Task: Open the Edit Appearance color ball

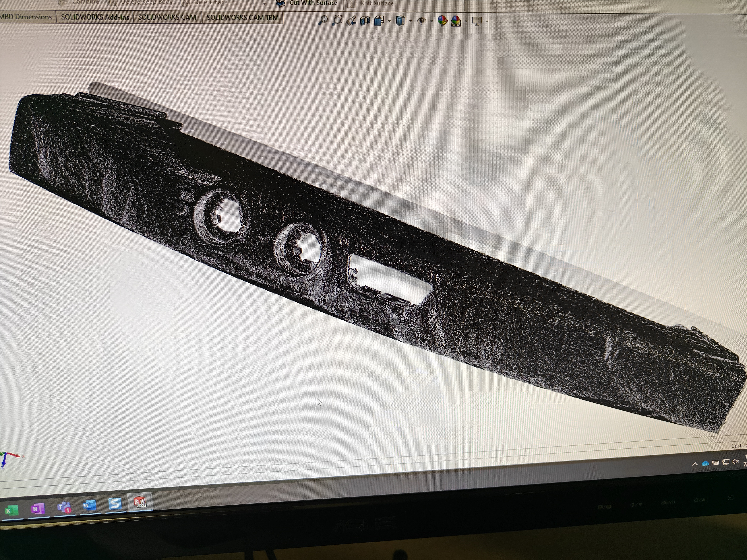Action: (442, 21)
